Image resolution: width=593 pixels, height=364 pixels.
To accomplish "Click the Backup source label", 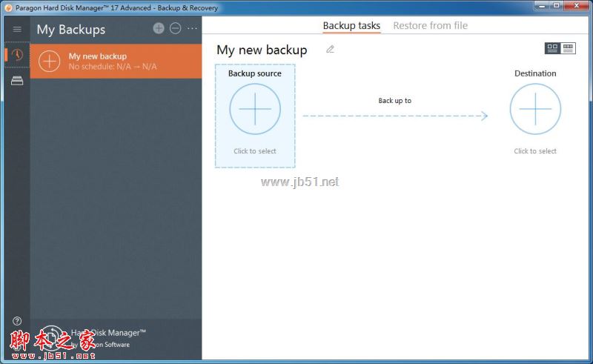I will [x=255, y=73].
